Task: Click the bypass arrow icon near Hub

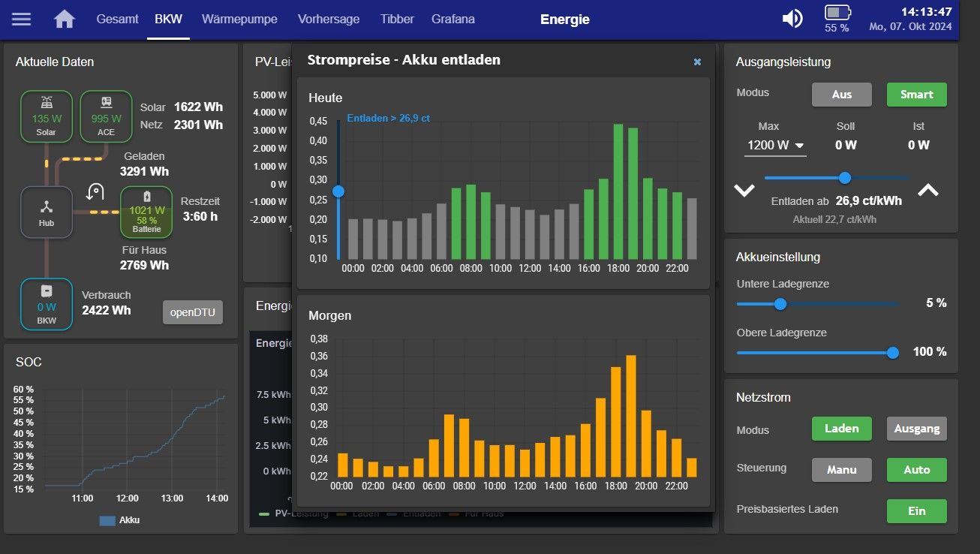Action: 95,193
